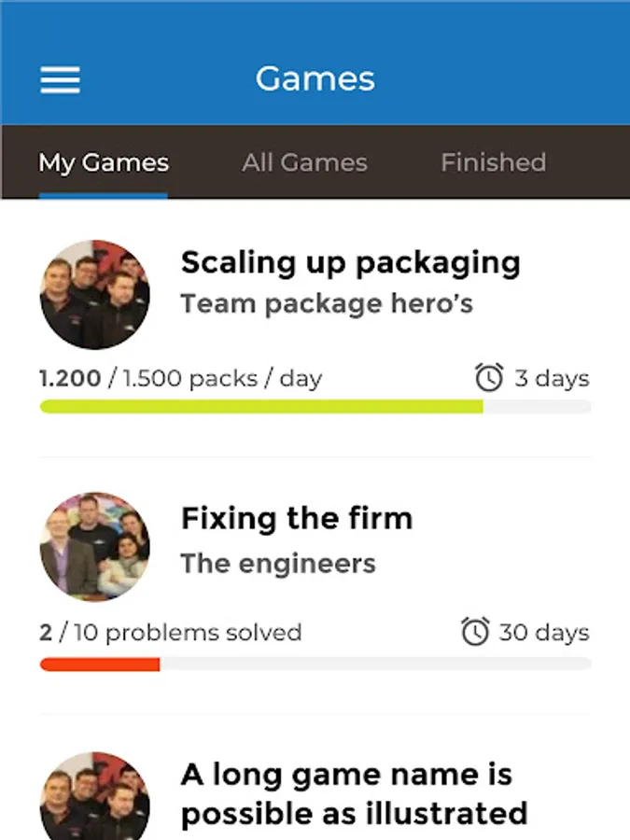
Task: Click the red problems solved progress bar
Action: (x=100, y=664)
